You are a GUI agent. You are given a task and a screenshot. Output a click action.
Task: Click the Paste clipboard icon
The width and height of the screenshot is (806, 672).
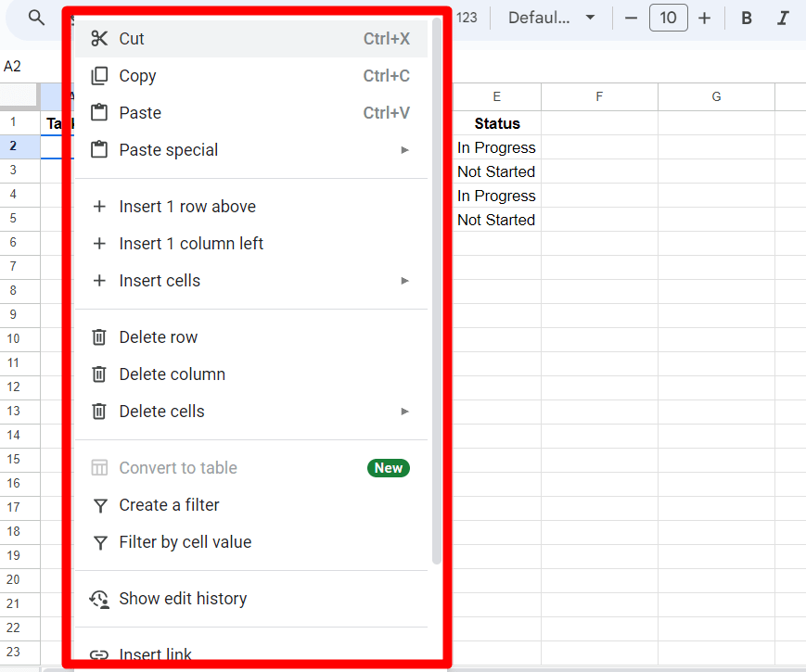[x=99, y=112]
